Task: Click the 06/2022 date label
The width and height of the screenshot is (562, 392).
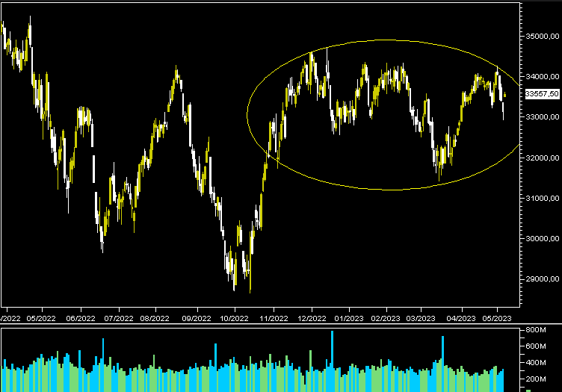Action: click(81, 318)
